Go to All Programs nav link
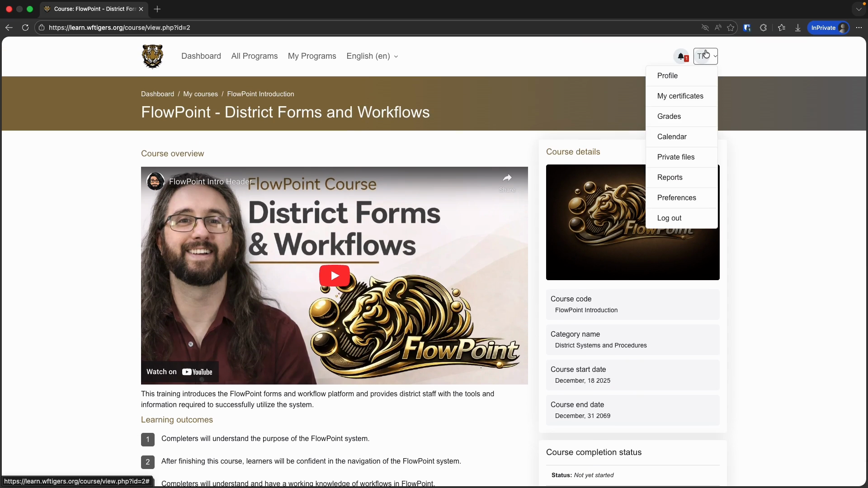Image resolution: width=868 pixels, height=488 pixels. click(254, 56)
